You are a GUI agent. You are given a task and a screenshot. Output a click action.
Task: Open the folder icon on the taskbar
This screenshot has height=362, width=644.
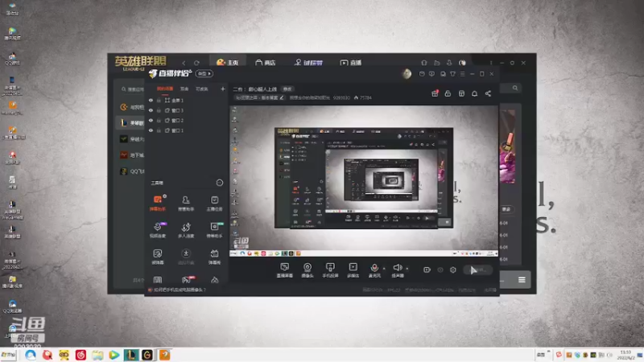pos(97,355)
